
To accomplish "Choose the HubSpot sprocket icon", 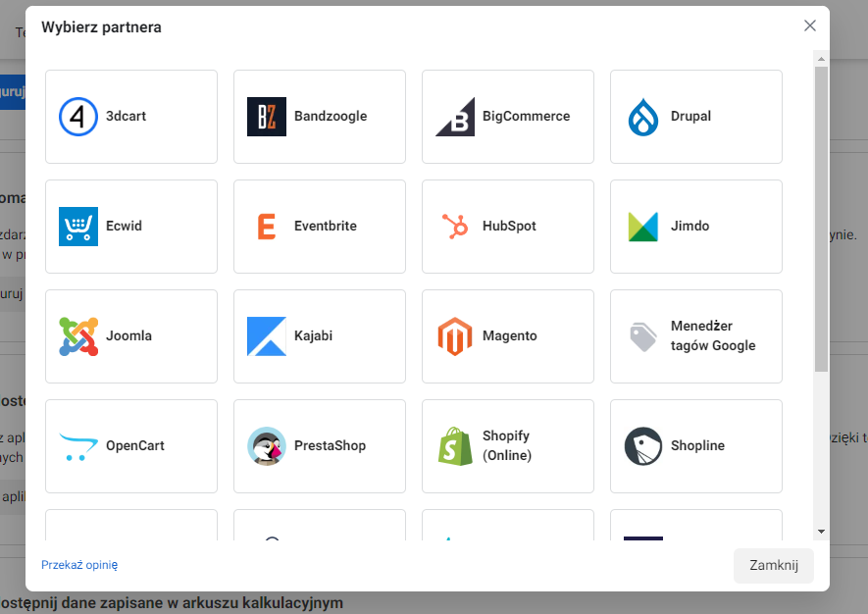I will click(x=455, y=227).
